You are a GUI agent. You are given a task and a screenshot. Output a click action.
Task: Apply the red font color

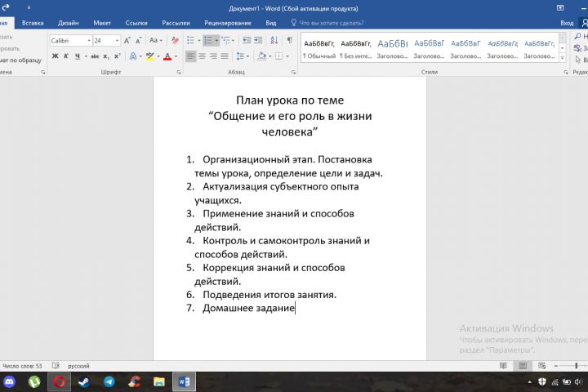point(167,56)
